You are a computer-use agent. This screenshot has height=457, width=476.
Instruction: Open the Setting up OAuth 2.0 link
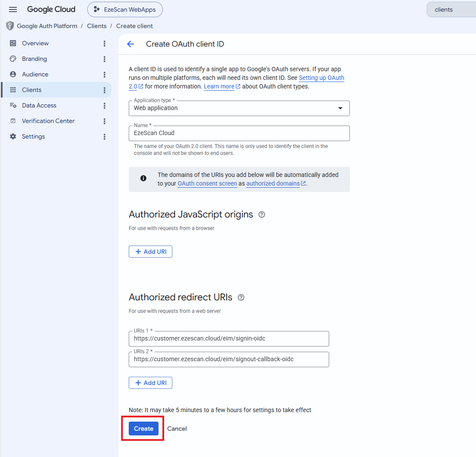pyautogui.click(x=321, y=78)
